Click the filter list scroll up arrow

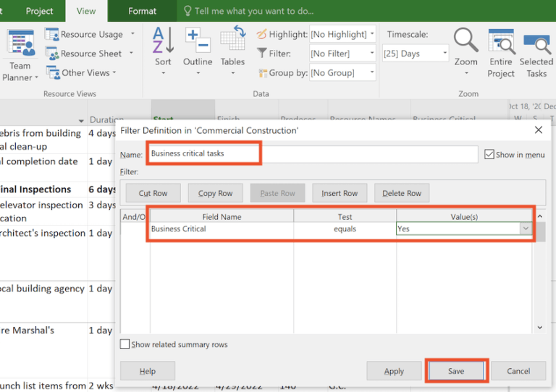click(540, 216)
